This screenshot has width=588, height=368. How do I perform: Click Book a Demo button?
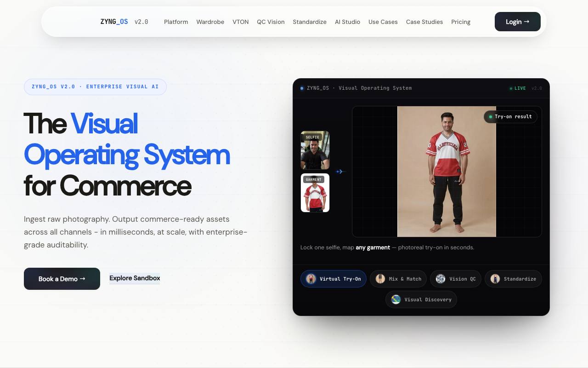coord(62,279)
